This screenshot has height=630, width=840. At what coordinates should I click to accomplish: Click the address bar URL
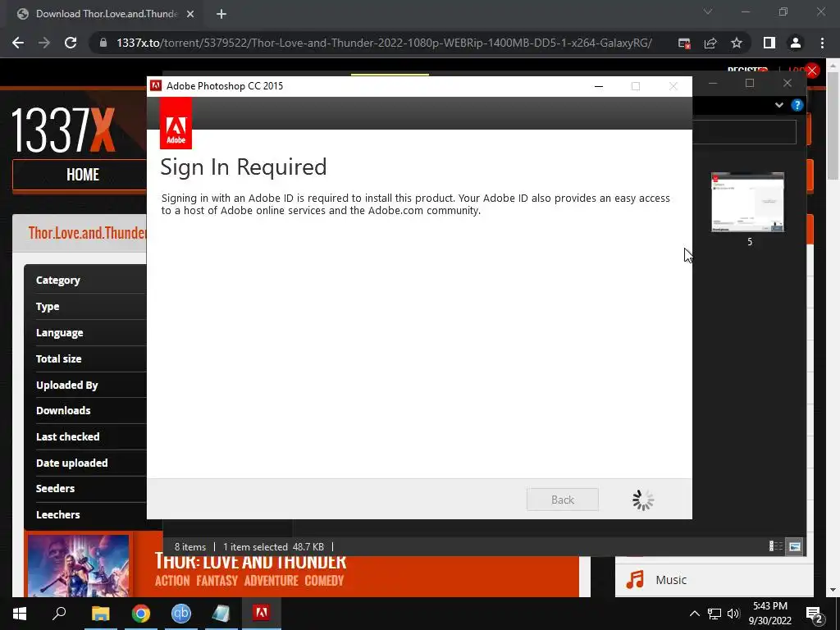(x=384, y=43)
